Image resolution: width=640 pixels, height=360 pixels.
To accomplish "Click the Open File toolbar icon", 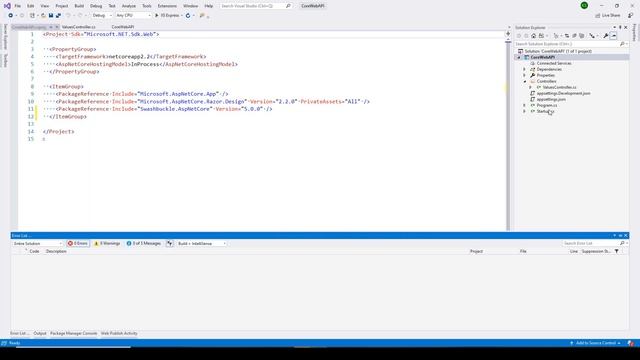I will (43, 15).
